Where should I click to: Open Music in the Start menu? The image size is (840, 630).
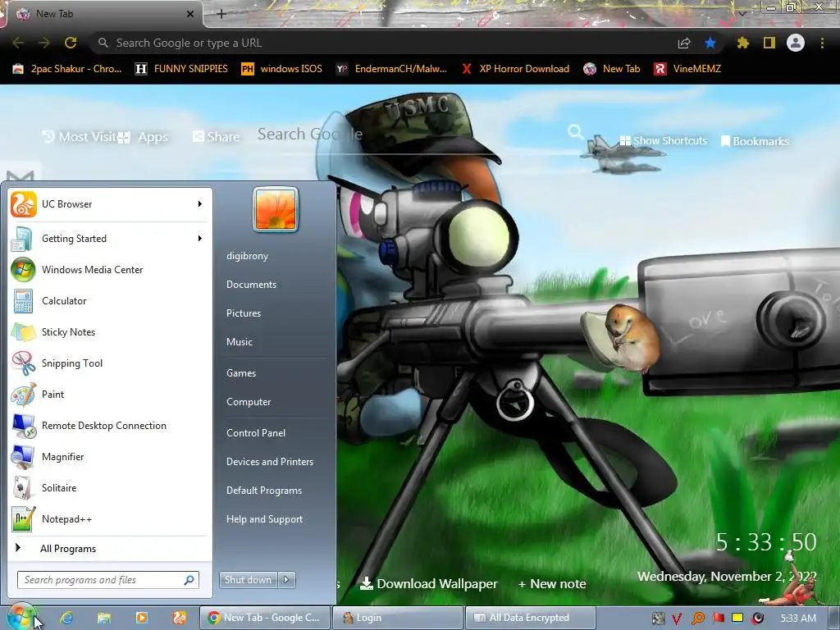pos(240,342)
